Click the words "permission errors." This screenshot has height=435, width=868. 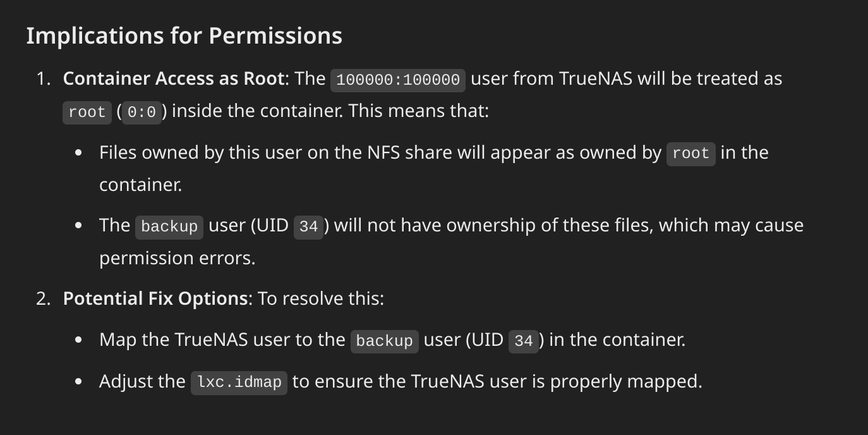[178, 258]
